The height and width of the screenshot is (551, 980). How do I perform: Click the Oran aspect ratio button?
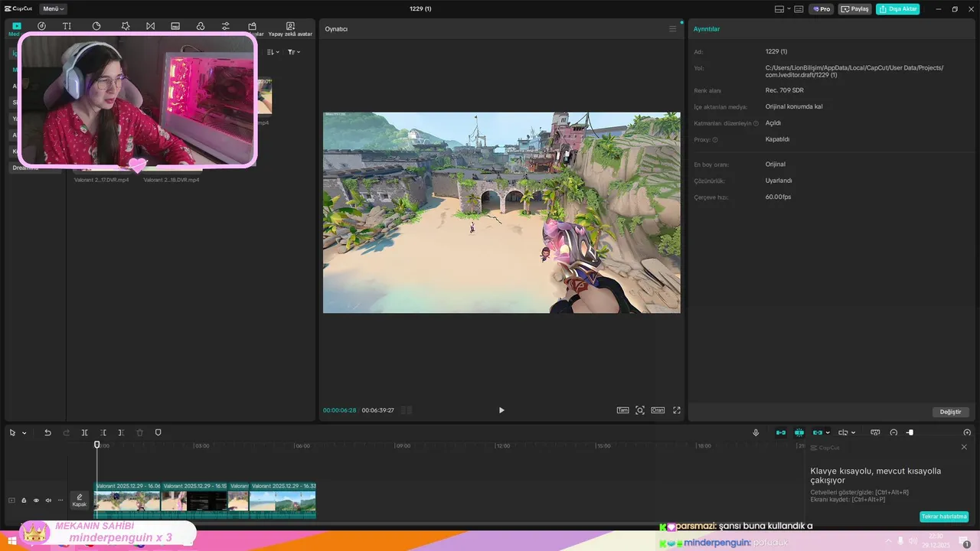click(x=658, y=410)
